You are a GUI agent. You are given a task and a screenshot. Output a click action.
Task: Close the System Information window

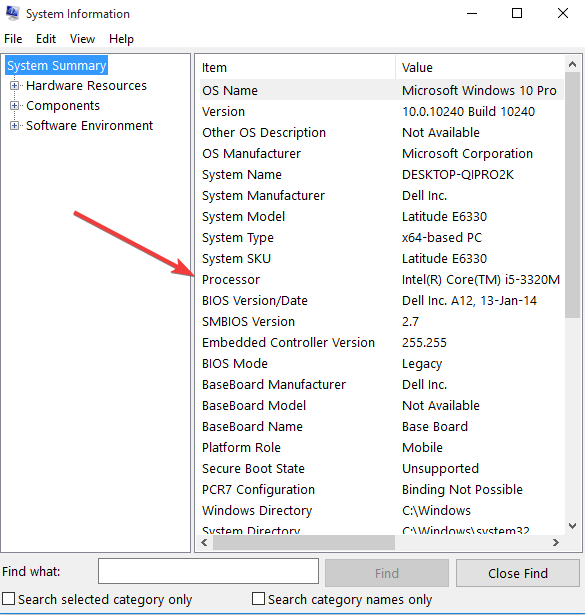pos(563,13)
